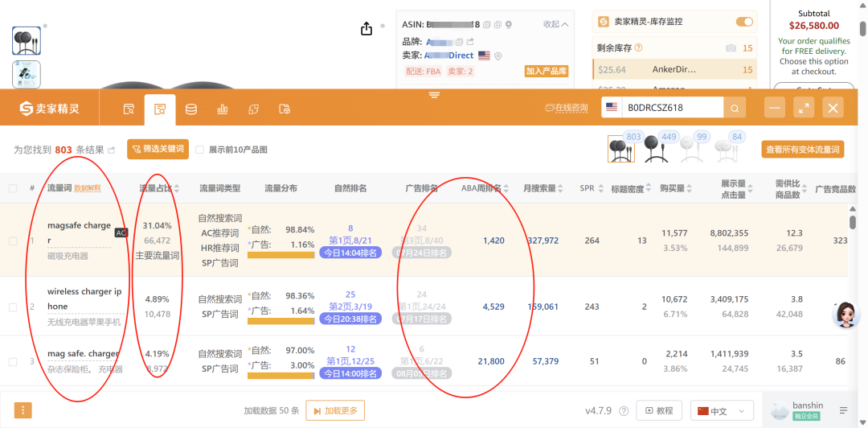Collapse the ASIN panel via 收起
868x428 pixels.
(x=556, y=24)
